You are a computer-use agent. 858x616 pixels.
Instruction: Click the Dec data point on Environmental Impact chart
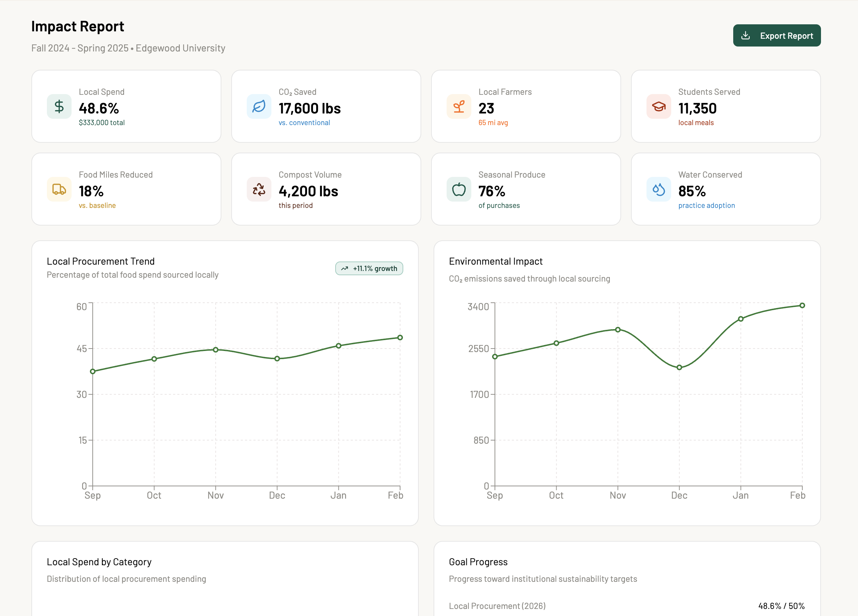click(679, 367)
